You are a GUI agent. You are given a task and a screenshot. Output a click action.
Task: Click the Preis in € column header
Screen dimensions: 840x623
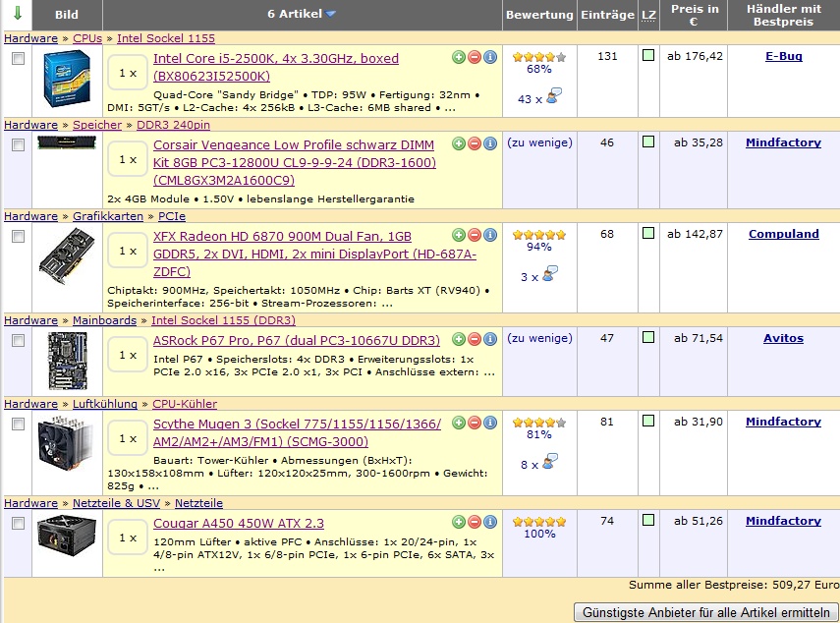[x=695, y=15]
